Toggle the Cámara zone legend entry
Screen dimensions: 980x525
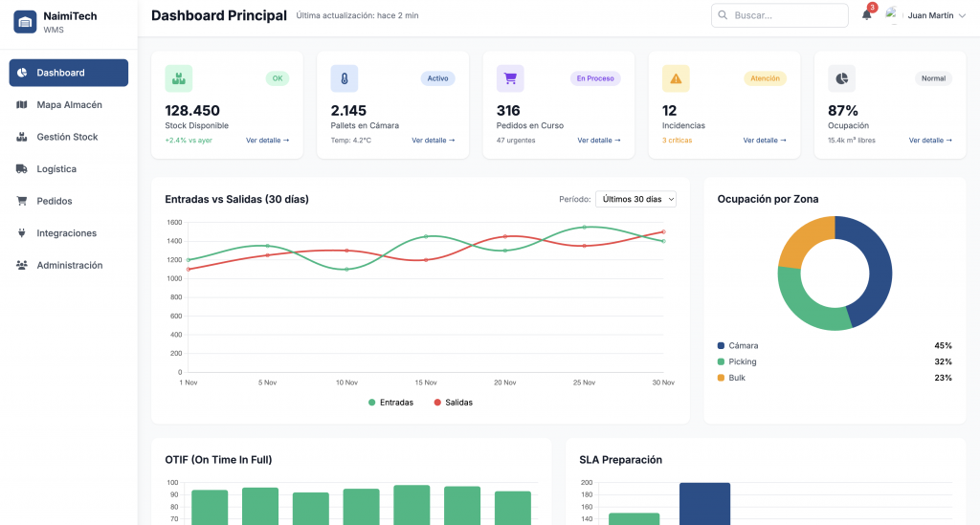(743, 345)
